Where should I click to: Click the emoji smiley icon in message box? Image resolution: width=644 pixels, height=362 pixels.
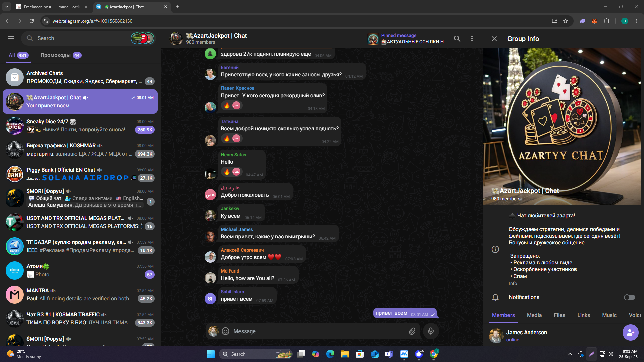click(226, 331)
